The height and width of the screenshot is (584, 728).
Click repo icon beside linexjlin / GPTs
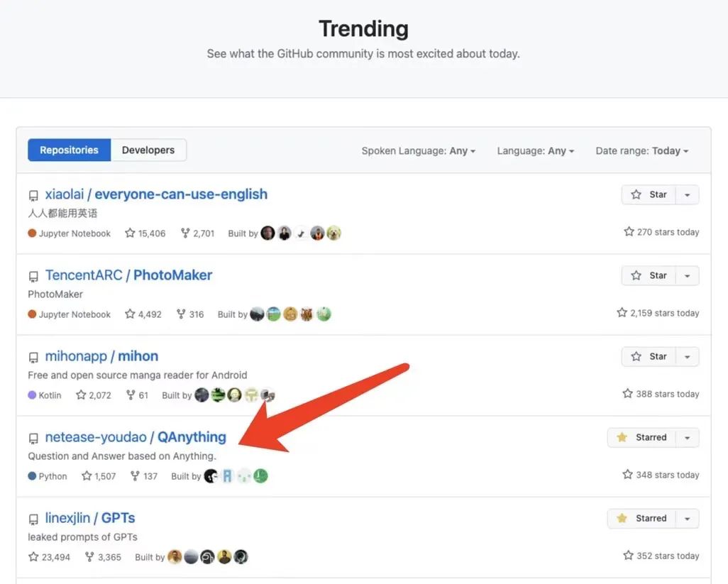click(x=33, y=519)
